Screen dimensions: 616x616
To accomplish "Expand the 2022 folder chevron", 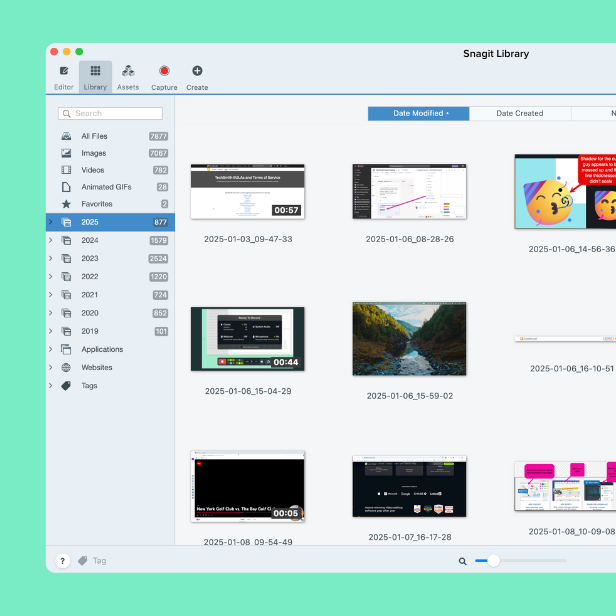I will click(x=51, y=277).
